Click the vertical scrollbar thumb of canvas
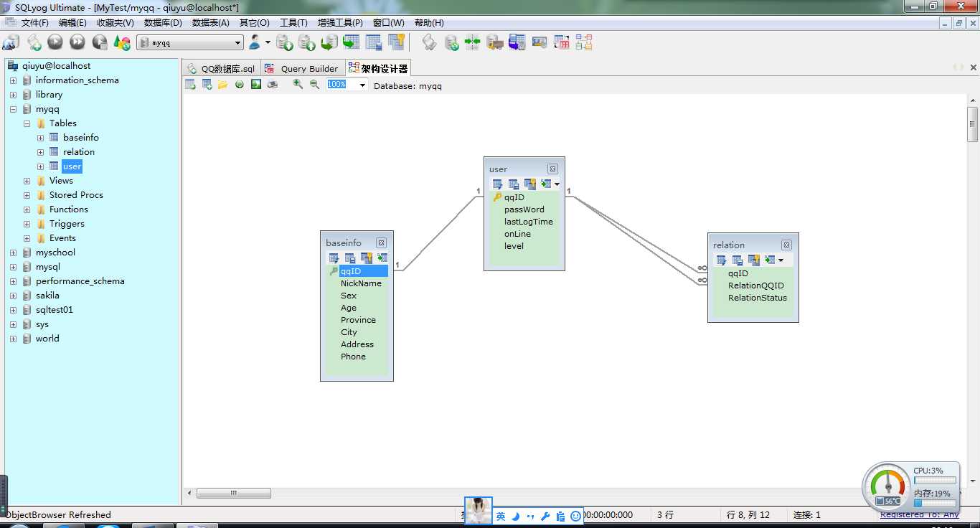Image resolution: width=980 pixels, height=528 pixels. (973, 124)
